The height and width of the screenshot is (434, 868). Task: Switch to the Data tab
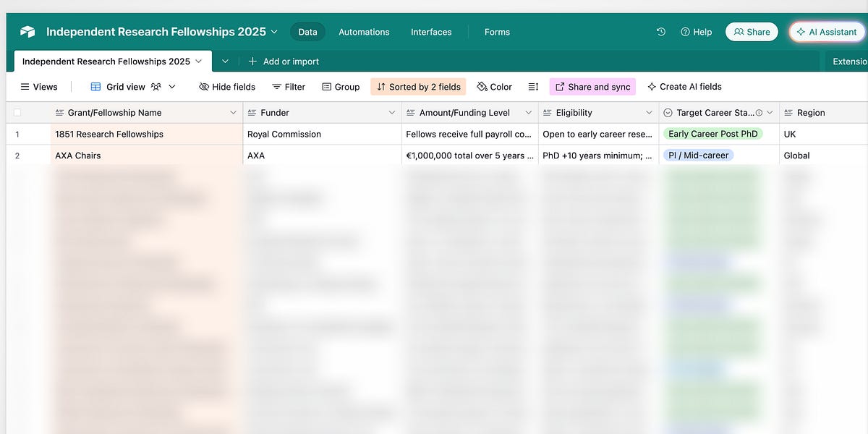(x=307, y=32)
